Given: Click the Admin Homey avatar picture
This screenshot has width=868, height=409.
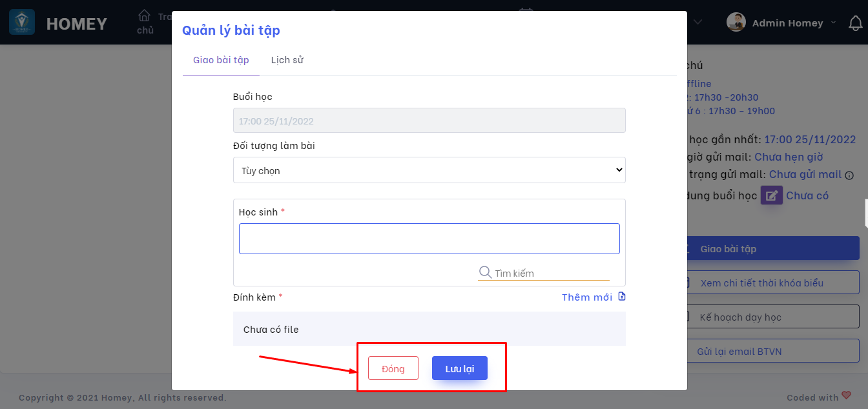Looking at the screenshot, I should click(736, 23).
